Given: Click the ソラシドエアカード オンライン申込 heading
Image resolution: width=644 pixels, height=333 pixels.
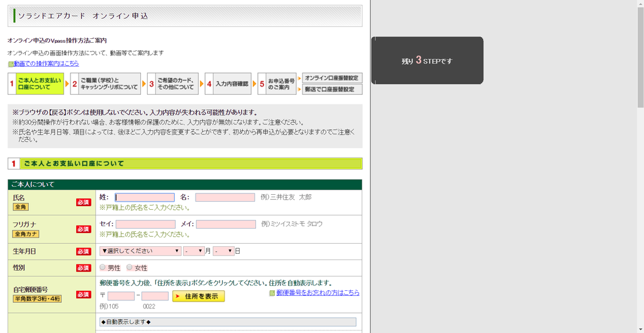Looking at the screenshot, I should tap(83, 16).
